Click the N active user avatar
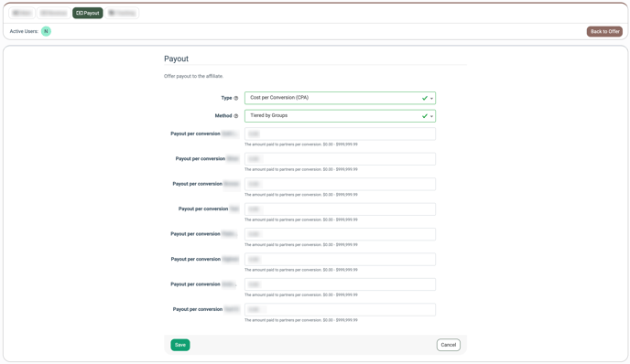 click(x=46, y=31)
